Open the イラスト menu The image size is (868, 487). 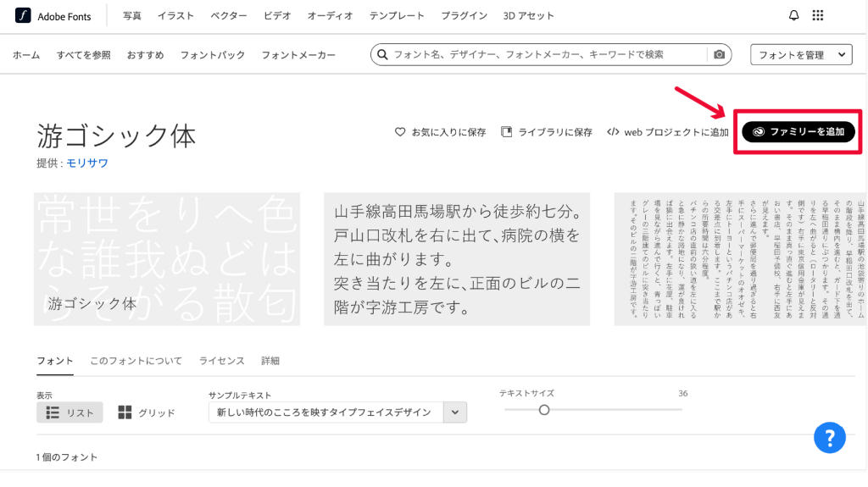pyautogui.click(x=175, y=16)
